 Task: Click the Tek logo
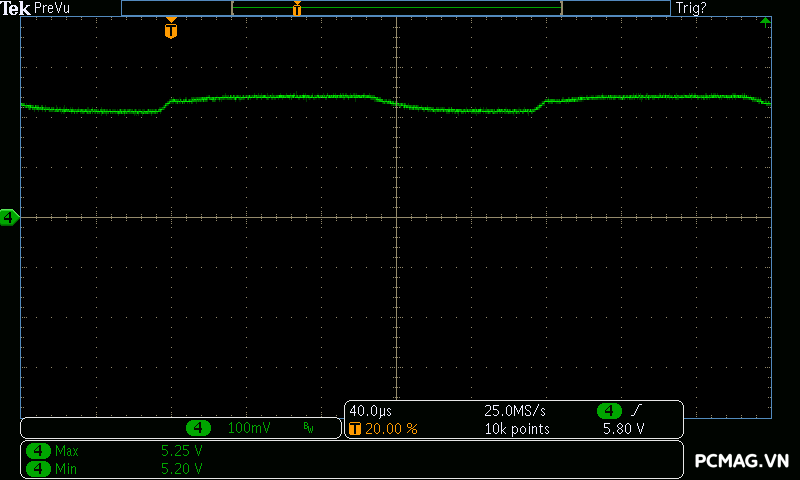(x=16, y=8)
